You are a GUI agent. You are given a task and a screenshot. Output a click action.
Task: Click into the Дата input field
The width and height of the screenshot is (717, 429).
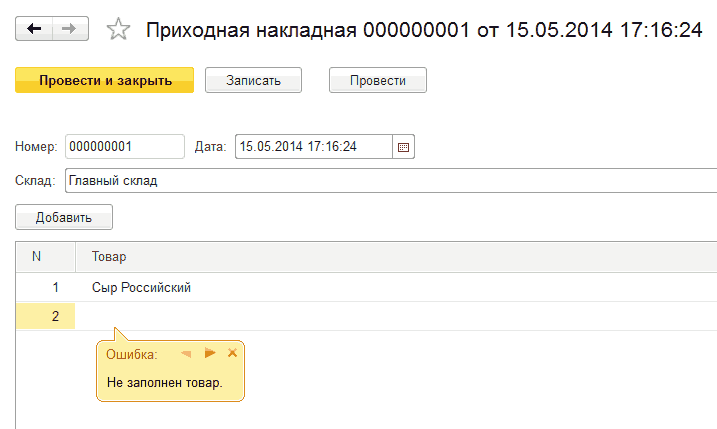coord(313,147)
